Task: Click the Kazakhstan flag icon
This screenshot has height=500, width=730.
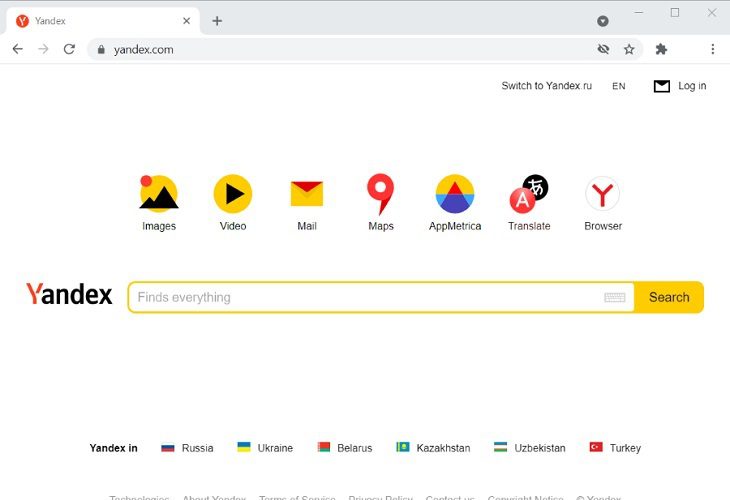Action: tap(403, 447)
